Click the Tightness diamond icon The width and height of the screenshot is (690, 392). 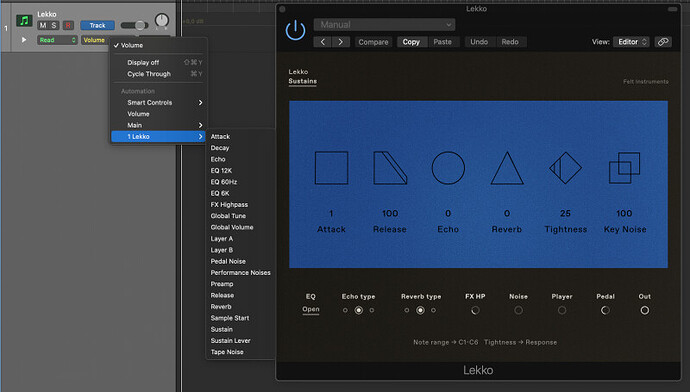pos(565,168)
